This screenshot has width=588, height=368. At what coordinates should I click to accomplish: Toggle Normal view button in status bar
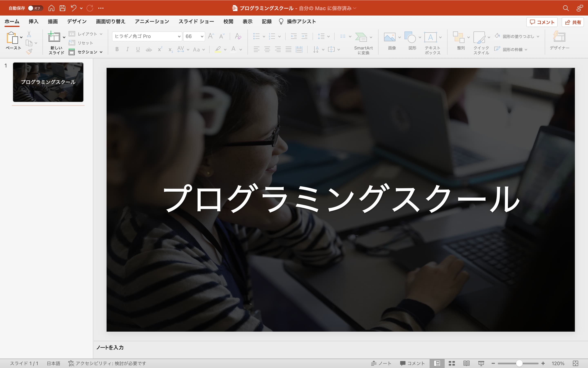click(437, 363)
